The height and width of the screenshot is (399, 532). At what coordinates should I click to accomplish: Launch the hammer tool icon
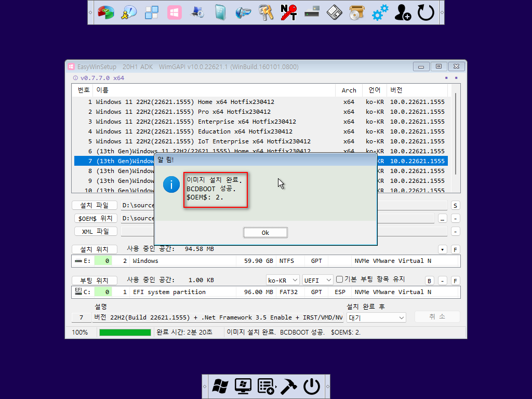(289, 387)
